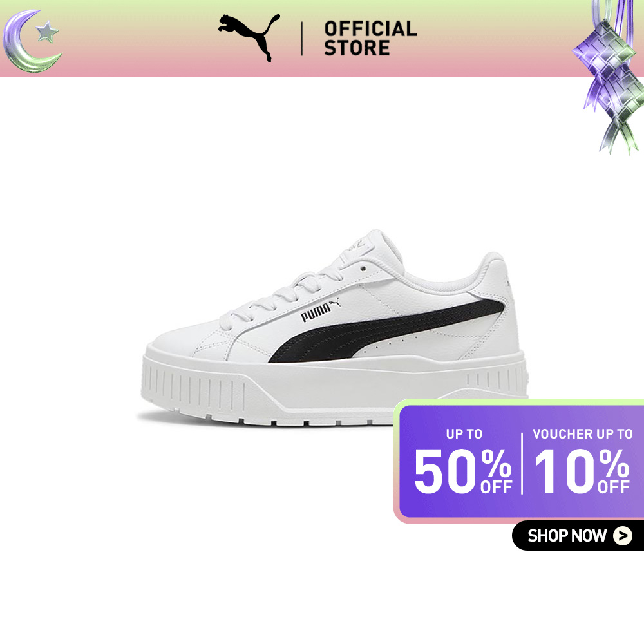644x644 pixels.
Task: Click the UP TO 50% OFF offer
Action: [463, 461]
